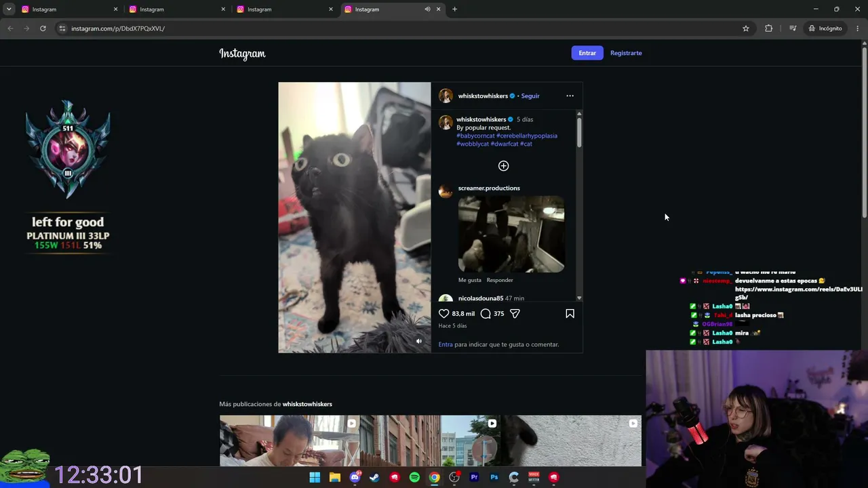
Task: Open the whiskstowhiskers username in the post header
Action: 483,96
